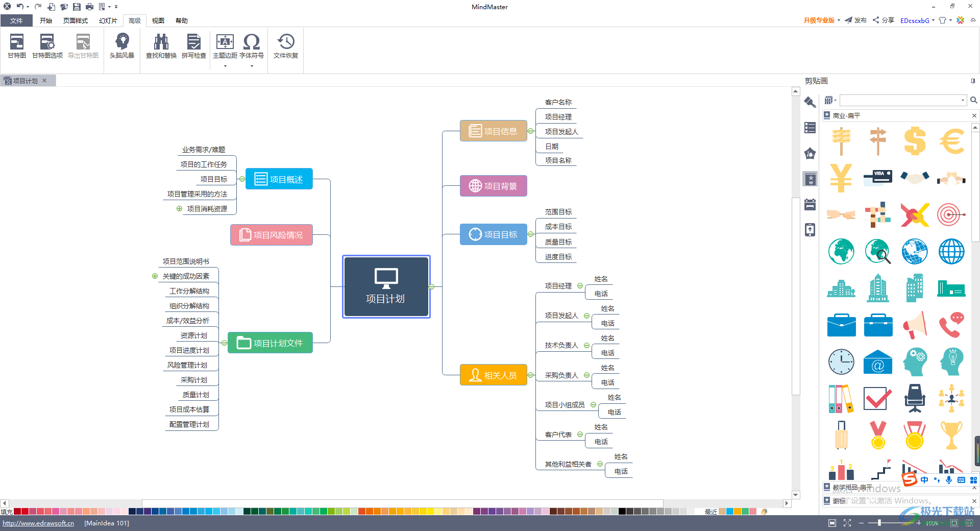Viewport: 980px width, 531px height.
Task: Click the print icon in title bar
Action: 89,7
